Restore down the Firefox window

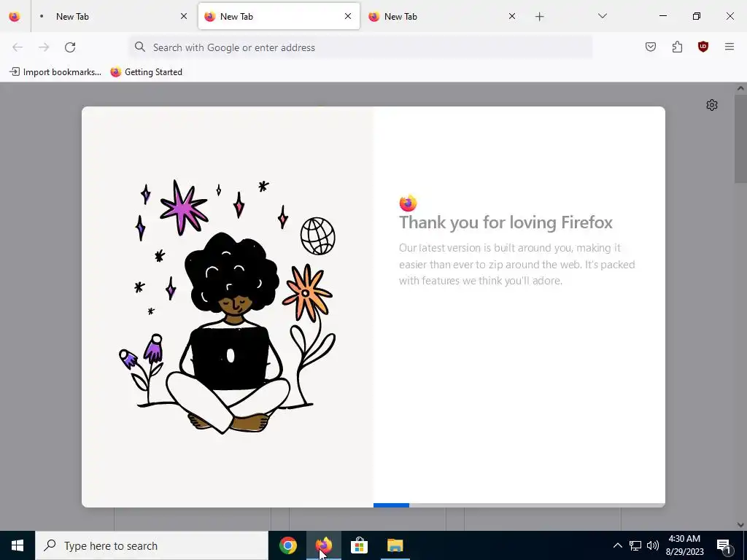697,16
